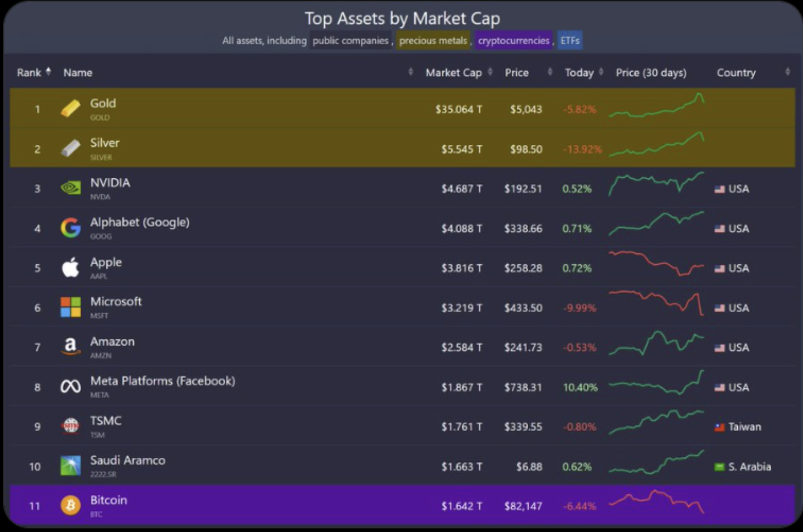
Task: Click the USA flag in Alphabet row
Action: [x=720, y=229]
